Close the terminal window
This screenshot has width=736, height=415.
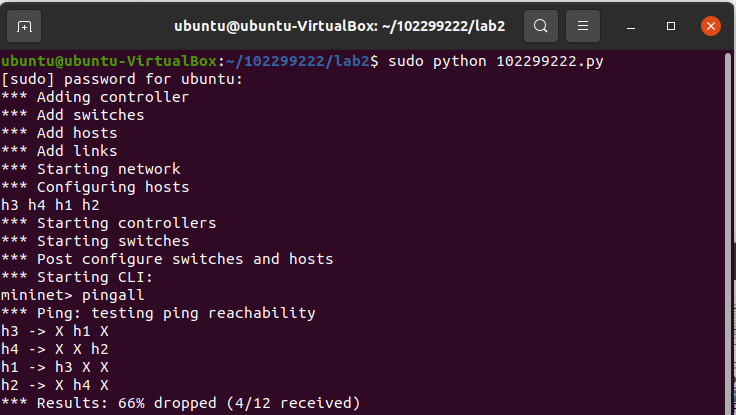coord(709,26)
